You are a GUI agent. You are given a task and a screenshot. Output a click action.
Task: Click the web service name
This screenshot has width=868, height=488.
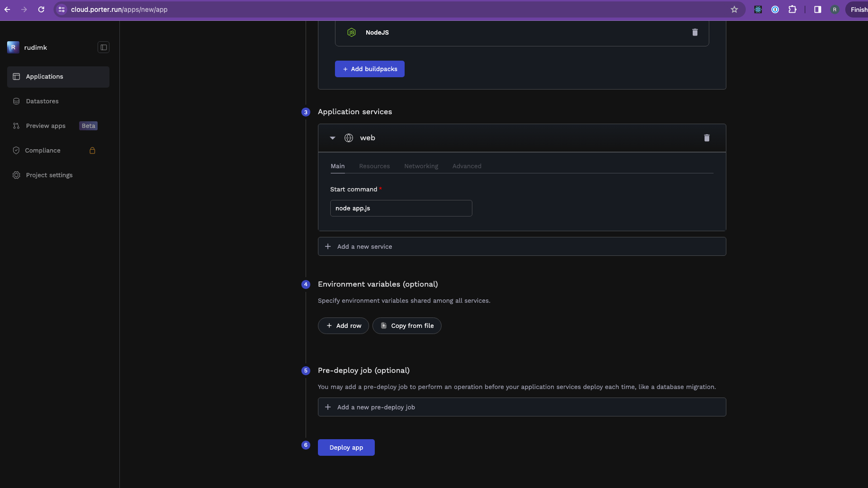[368, 138]
